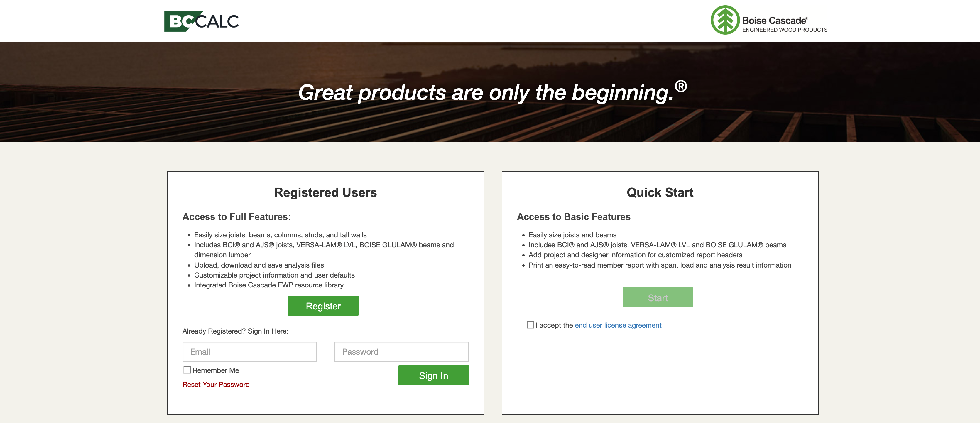This screenshot has width=980, height=423.
Task: Click the Quick Start Start button
Action: click(x=657, y=297)
